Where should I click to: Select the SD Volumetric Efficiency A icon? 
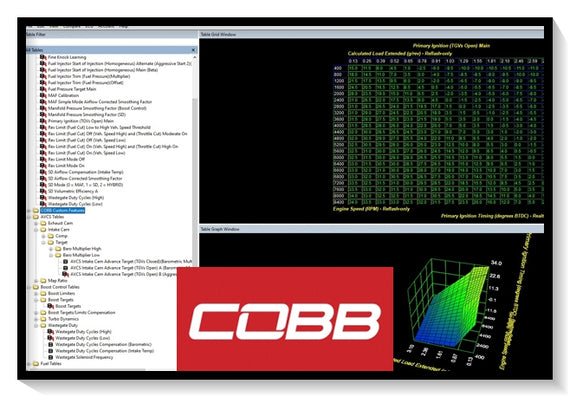(43, 191)
